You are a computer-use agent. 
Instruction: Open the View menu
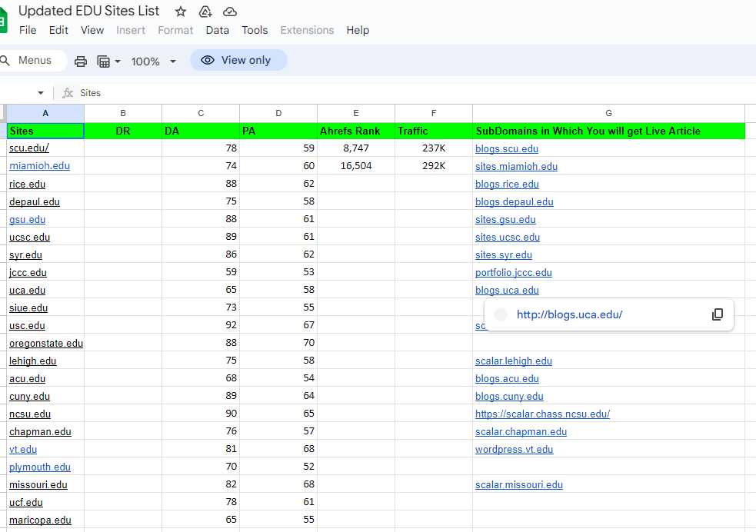[92, 30]
